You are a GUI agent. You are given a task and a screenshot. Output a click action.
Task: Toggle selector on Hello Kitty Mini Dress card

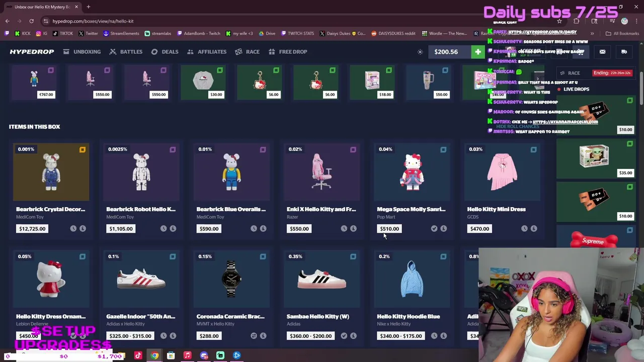pos(533,149)
